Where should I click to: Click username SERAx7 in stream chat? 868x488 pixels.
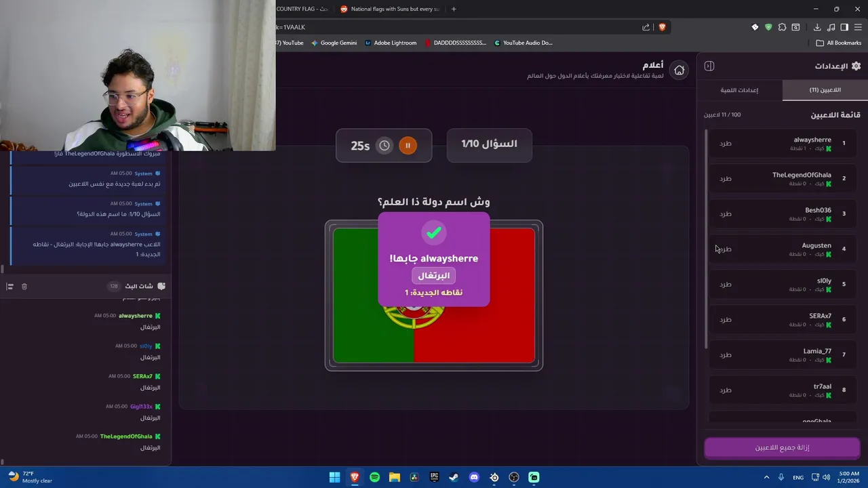(x=142, y=376)
